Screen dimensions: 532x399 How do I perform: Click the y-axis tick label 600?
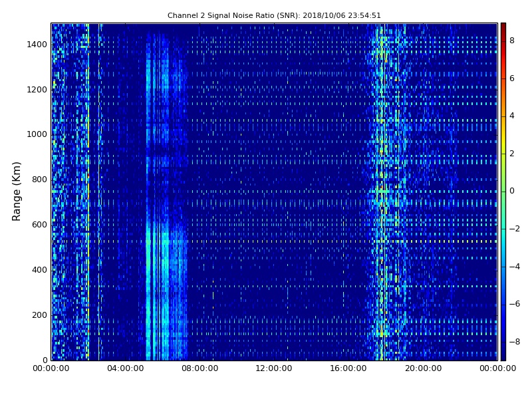39,225
